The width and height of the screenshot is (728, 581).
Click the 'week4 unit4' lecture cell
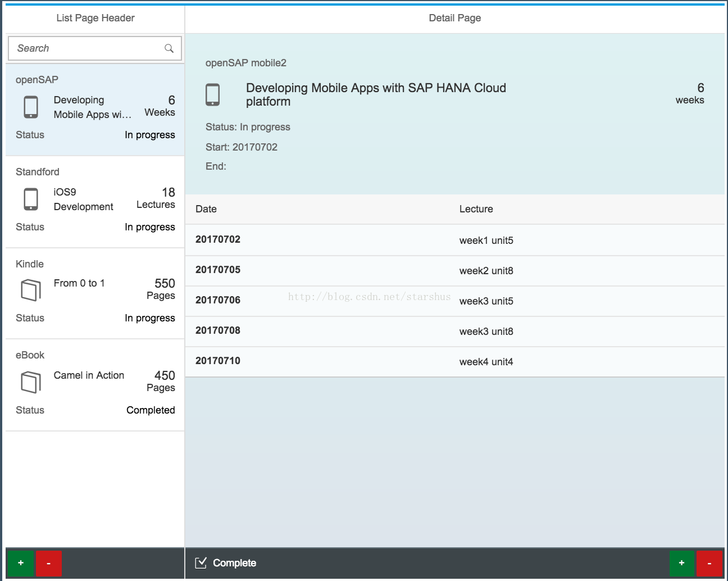[x=486, y=362]
